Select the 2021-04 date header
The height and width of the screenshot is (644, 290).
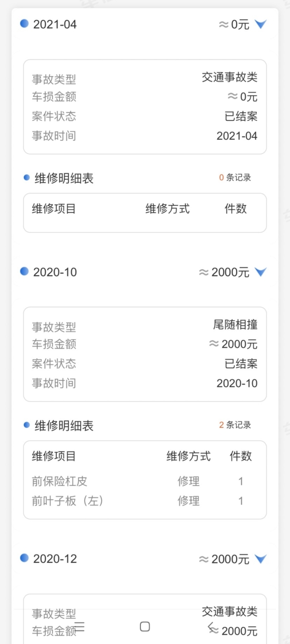pyautogui.click(x=55, y=24)
